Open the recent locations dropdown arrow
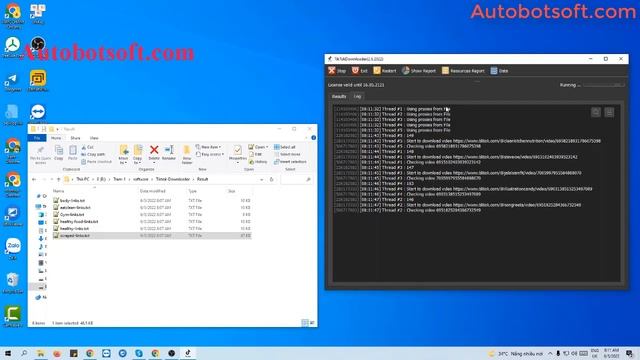 coord(51,179)
